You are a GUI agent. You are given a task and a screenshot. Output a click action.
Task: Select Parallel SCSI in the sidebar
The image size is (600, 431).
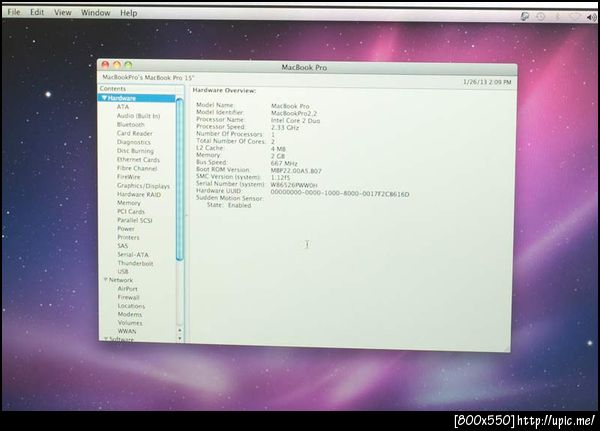[x=135, y=220]
